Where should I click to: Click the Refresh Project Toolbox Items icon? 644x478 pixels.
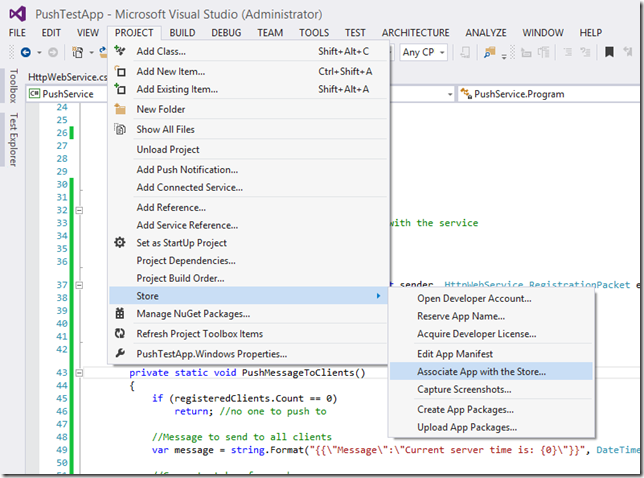coord(120,333)
